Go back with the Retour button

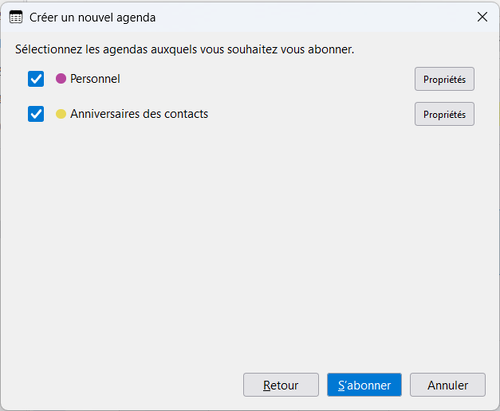click(281, 385)
